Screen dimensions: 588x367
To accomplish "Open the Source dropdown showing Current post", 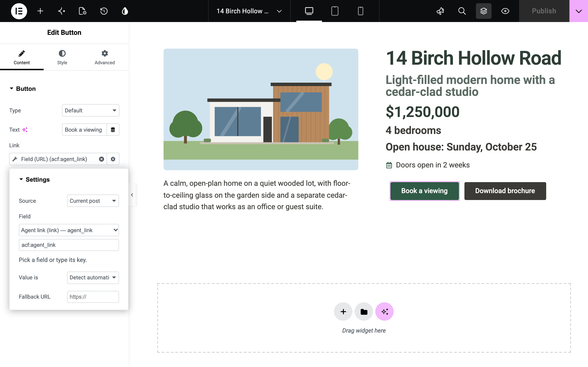I will coord(93,201).
